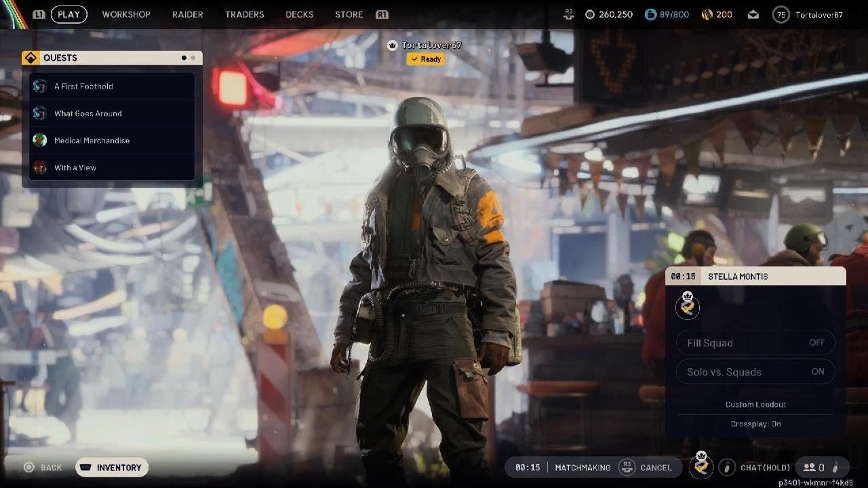868x488 pixels.
Task: Click the level 75 badge
Action: 781,14
